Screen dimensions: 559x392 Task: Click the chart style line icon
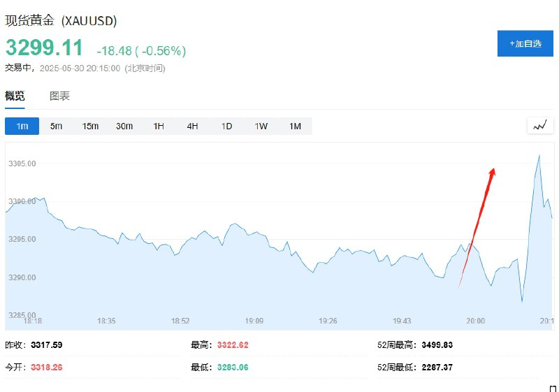click(x=540, y=126)
